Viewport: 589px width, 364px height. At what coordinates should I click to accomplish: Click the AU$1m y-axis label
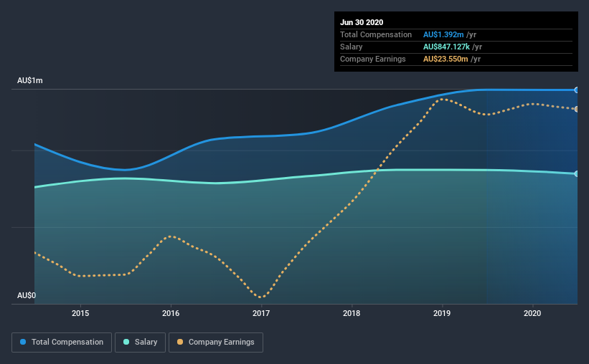point(30,81)
